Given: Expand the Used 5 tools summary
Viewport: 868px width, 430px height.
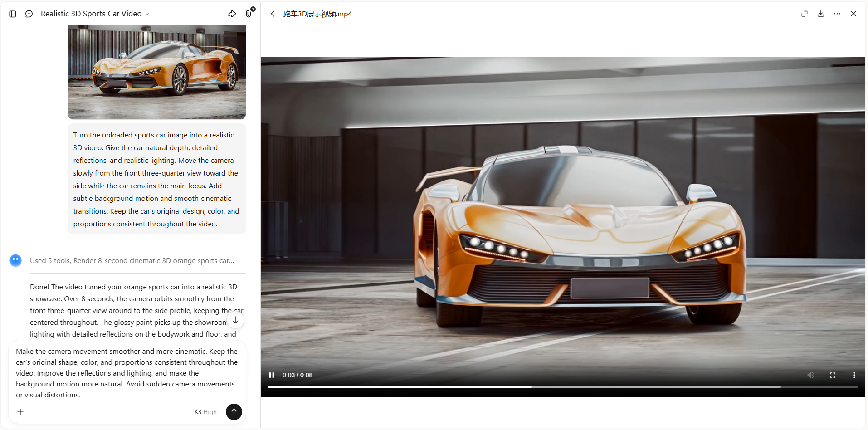Looking at the screenshot, I should pyautogui.click(x=132, y=260).
